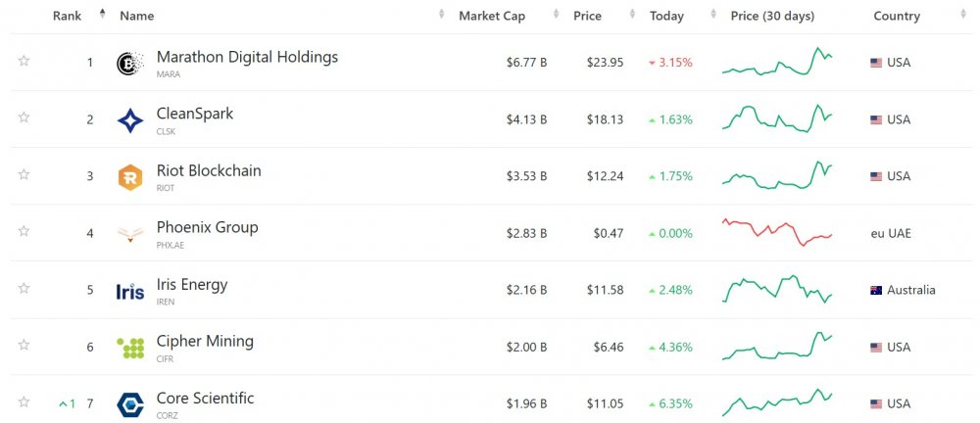The width and height of the screenshot is (980, 423).
Task: Sort by the Price column header
Action: tap(587, 16)
